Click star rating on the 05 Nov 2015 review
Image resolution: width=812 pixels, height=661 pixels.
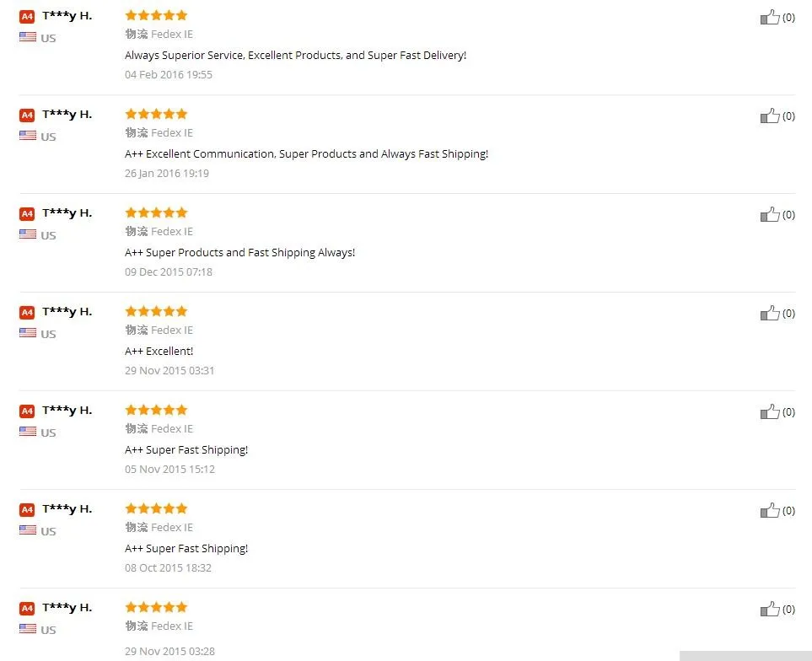(x=156, y=410)
